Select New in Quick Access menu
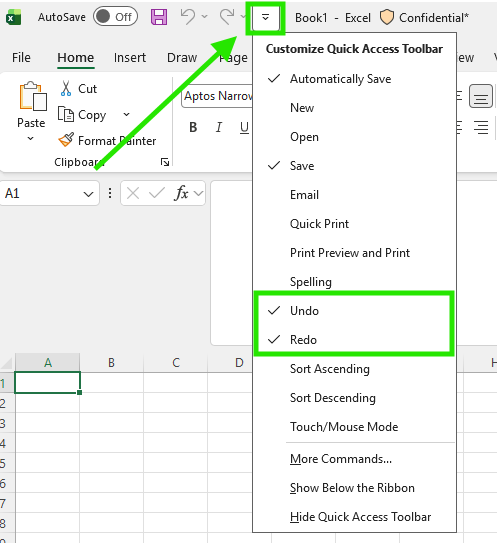The width and height of the screenshot is (497, 543). (354, 108)
